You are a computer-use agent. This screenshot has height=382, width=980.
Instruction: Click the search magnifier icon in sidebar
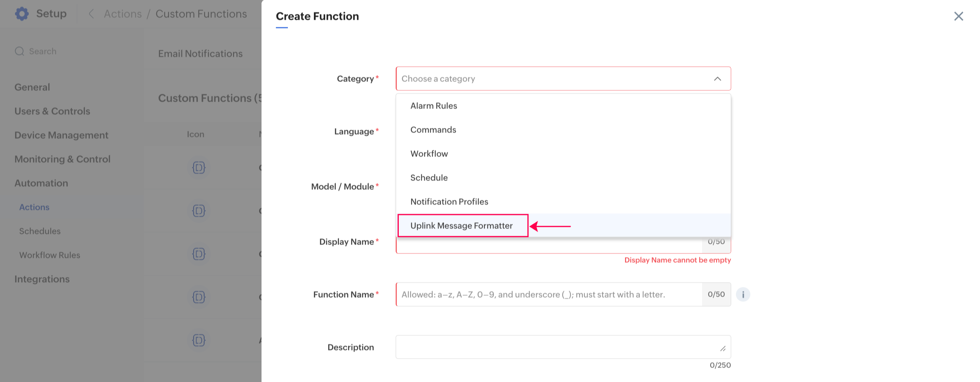point(20,51)
